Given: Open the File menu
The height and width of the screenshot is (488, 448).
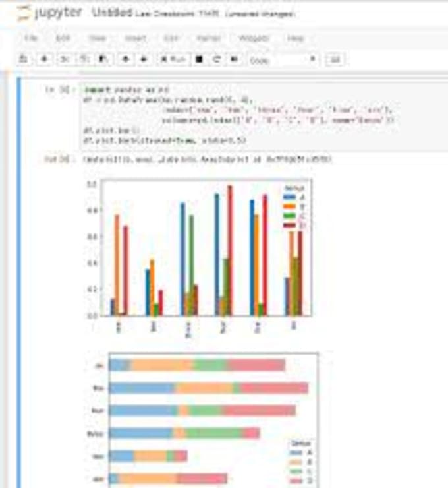Looking at the screenshot, I should 31,38.
